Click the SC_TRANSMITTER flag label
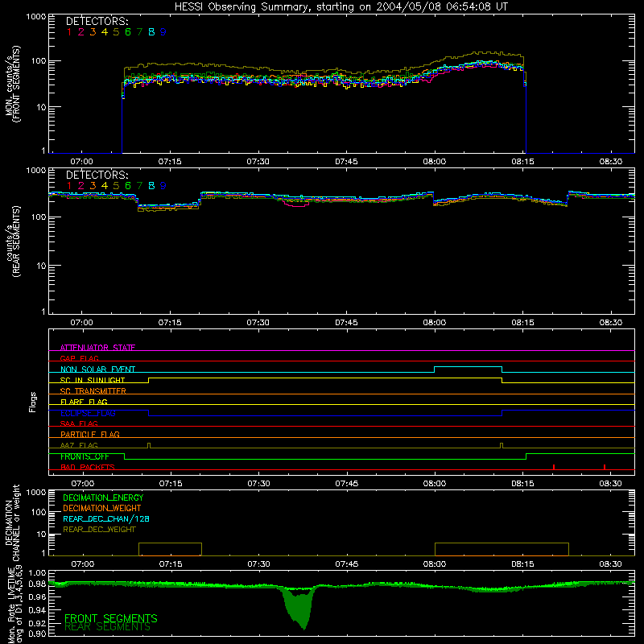Viewport: 644px width, 644px height. [93, 391]
